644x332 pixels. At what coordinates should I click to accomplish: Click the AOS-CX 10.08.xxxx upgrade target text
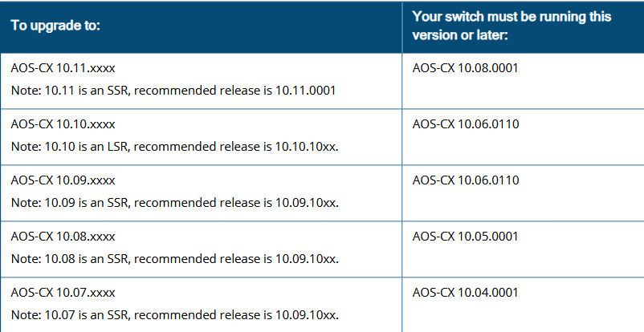click(63, 237)
